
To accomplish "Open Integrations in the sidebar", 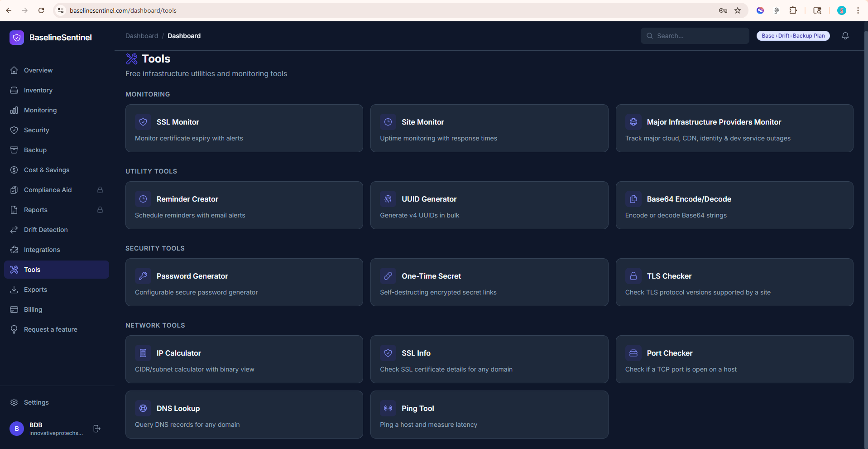I will point(57,250).
